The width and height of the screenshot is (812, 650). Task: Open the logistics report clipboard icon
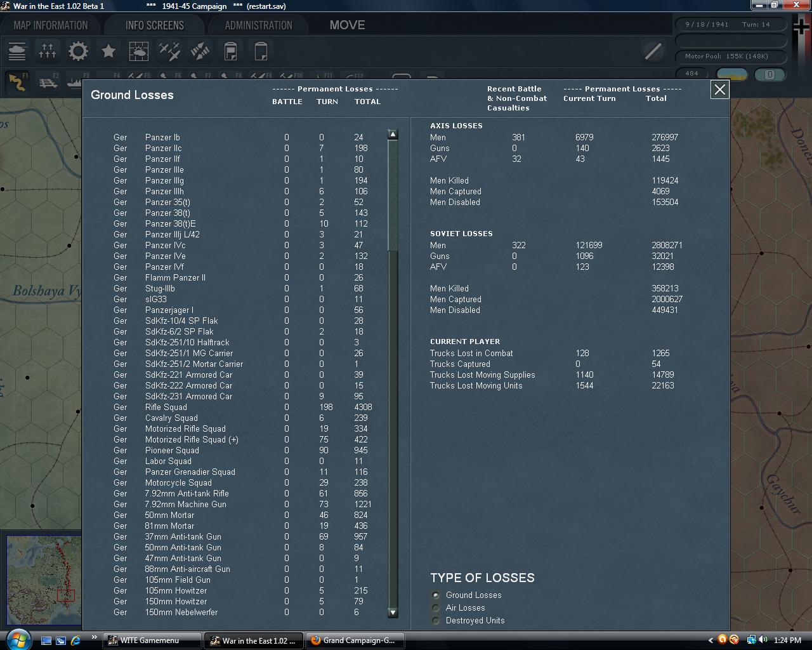(x=230, y=51)
